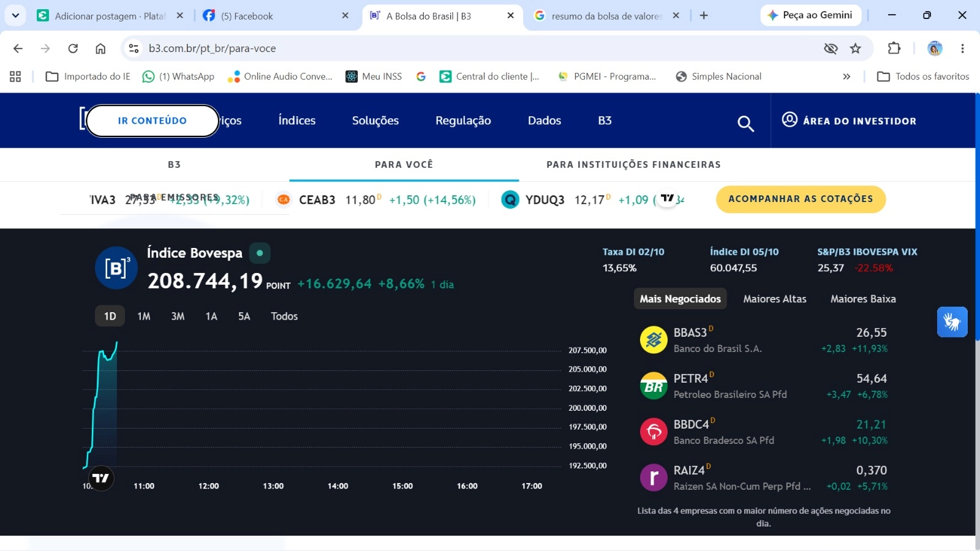This screenshot has width=980, height=551.
Task: Select the 1D chart period
Action: [x=110, y=316]
